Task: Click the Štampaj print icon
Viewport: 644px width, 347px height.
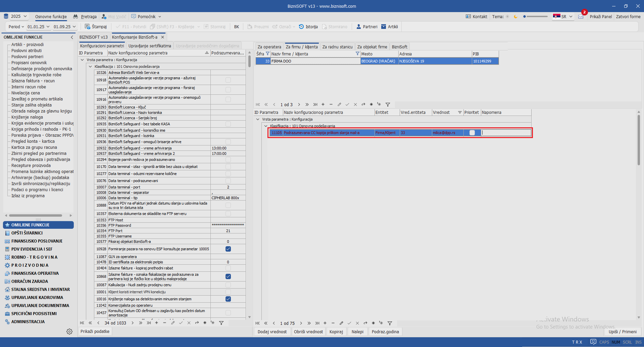Action: coord(88,27)
